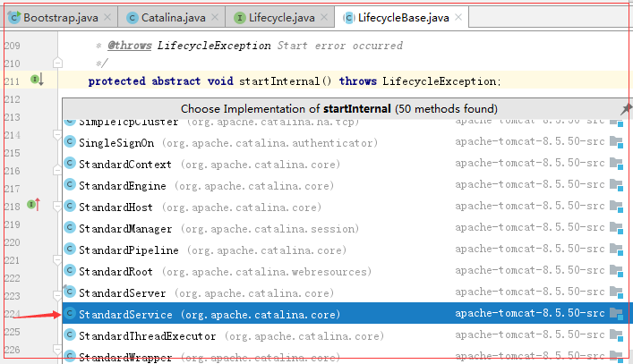Screen dimensions: 633x364
Task: Toggle the code fold marker at line 216
Action: click(x=57, y=171)
